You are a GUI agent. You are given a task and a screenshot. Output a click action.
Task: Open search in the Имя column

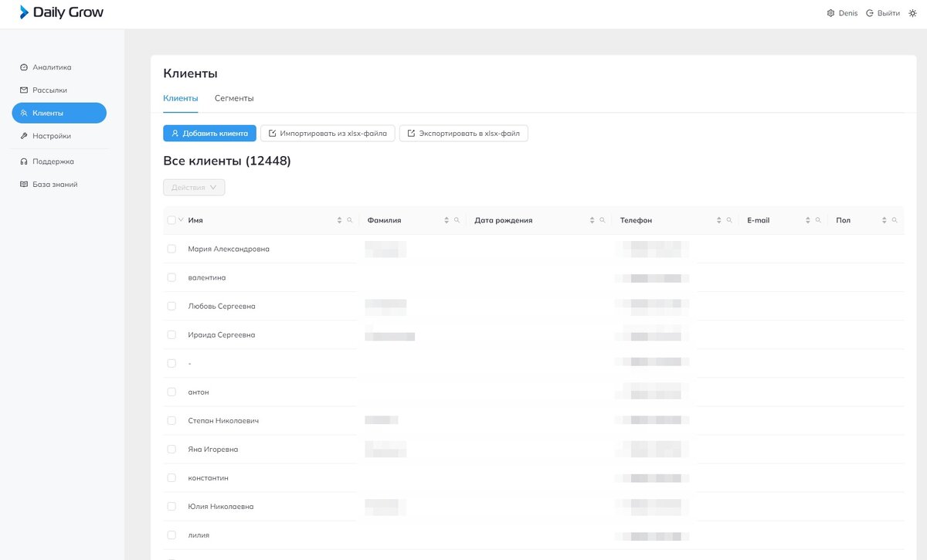click(x=350, y=220)
